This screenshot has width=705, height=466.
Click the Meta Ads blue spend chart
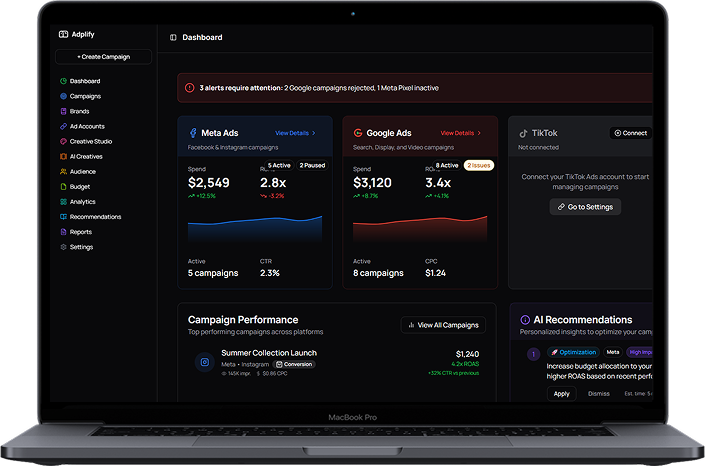(x=255, y=229)
